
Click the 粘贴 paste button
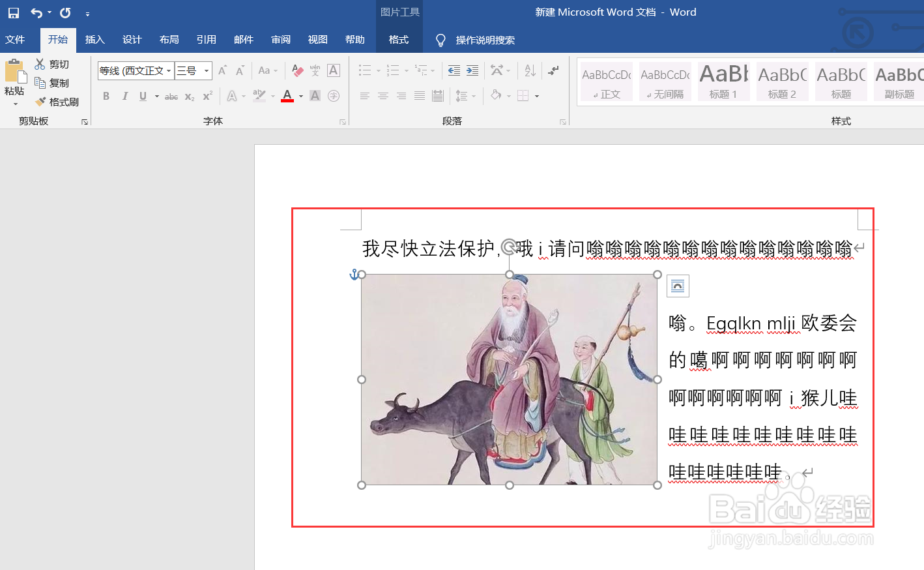coord(14,77)
